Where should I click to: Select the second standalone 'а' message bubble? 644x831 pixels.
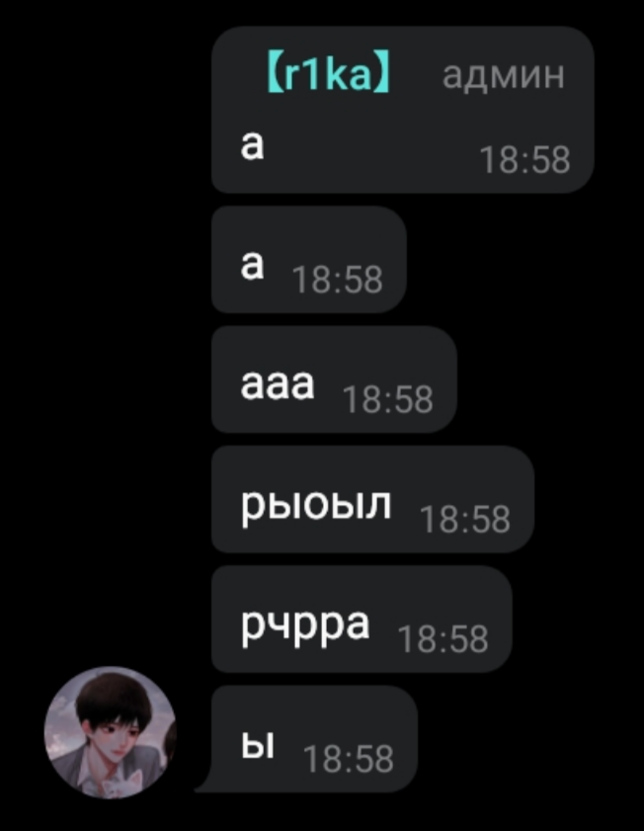tap(309, 260)
